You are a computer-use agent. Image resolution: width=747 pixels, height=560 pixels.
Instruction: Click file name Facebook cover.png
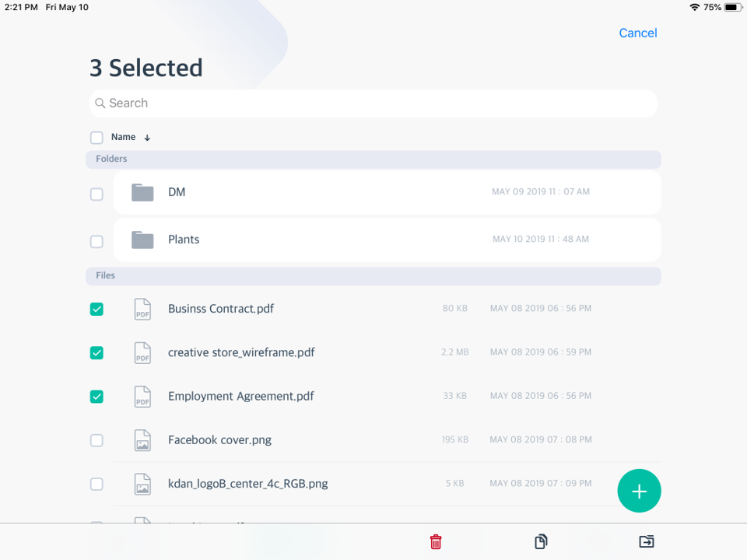(x=219, y=440)
